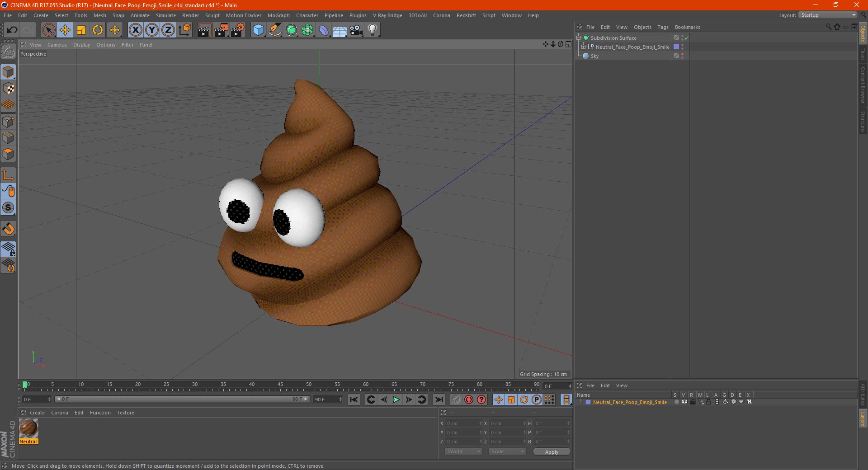Select the Sky object
This screenshot has width=868, height=470.
point(594,56)
